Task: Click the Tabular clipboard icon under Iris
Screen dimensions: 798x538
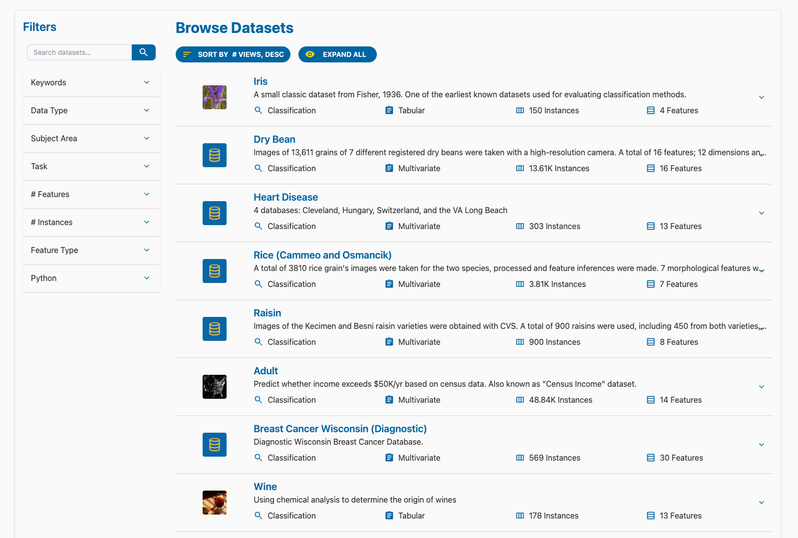Action: coord(389,110)
